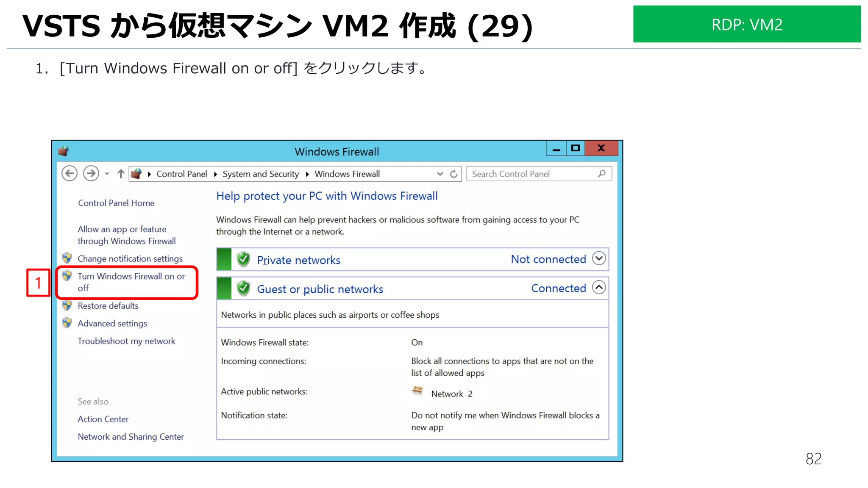The height and width of the screenshot is (488, 868).
Task: Expand arrow before Windows Firewall breadcrumb
Action: point(307,174)
